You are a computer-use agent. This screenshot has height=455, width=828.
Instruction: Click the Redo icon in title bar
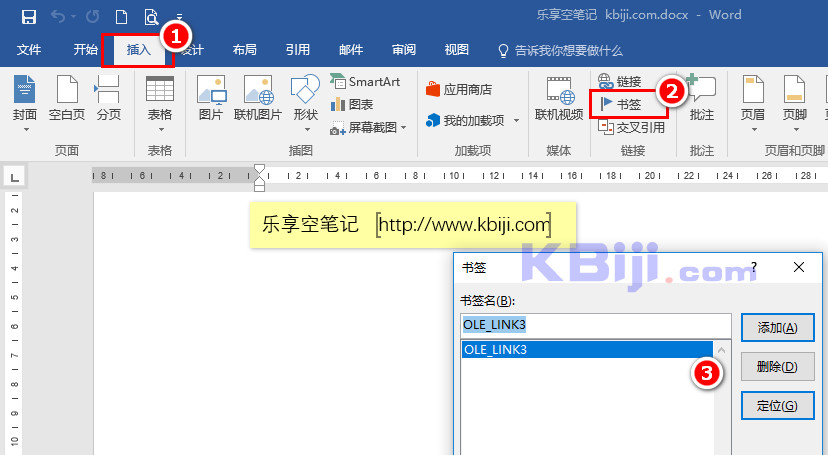pos(92,17)
